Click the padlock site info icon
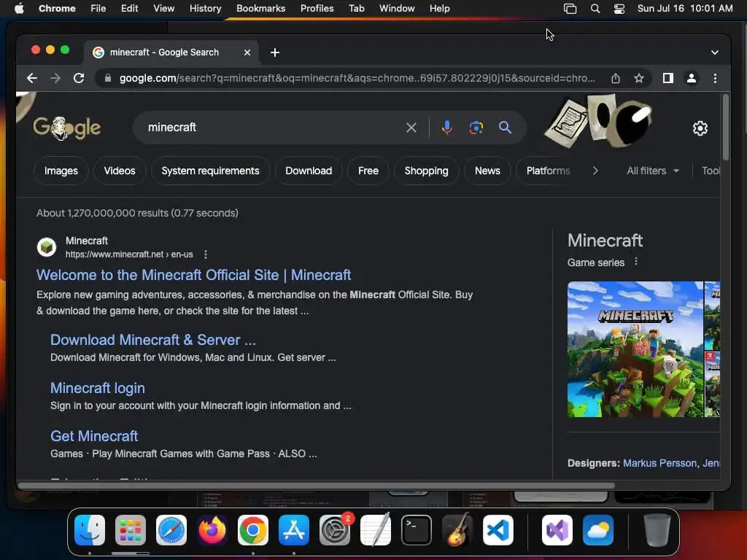Screen dimensions: 747x560 click(108, 78)
